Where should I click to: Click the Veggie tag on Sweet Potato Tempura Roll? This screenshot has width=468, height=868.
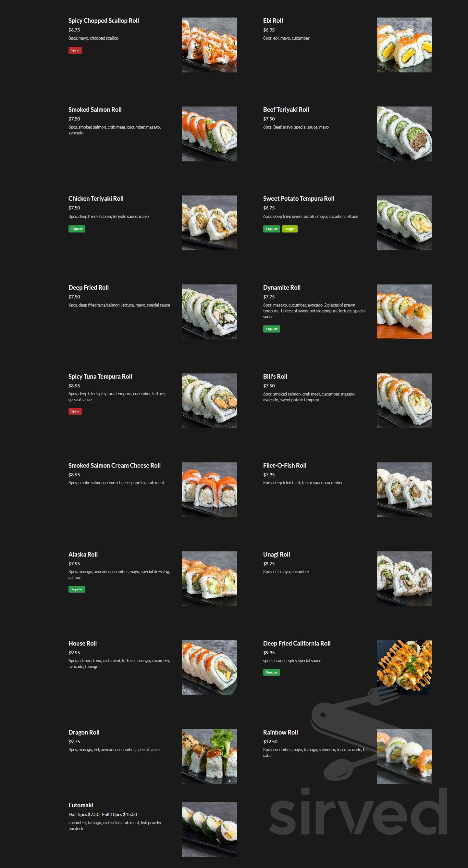click(x=289, y=229)
